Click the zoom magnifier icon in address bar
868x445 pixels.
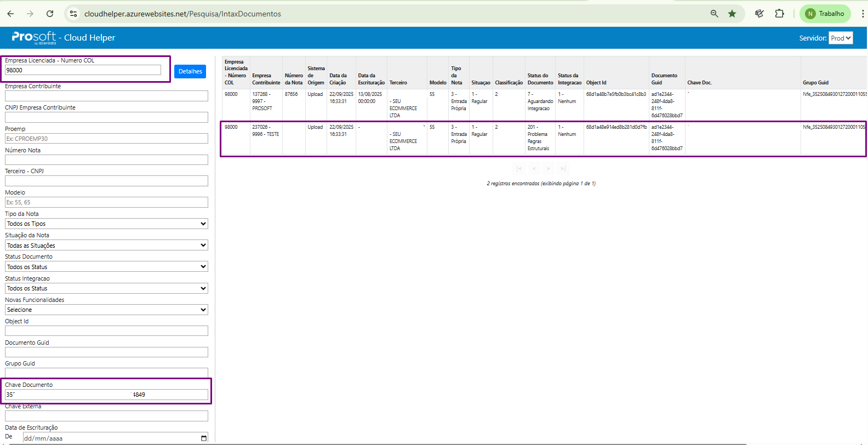click(714, 14)
